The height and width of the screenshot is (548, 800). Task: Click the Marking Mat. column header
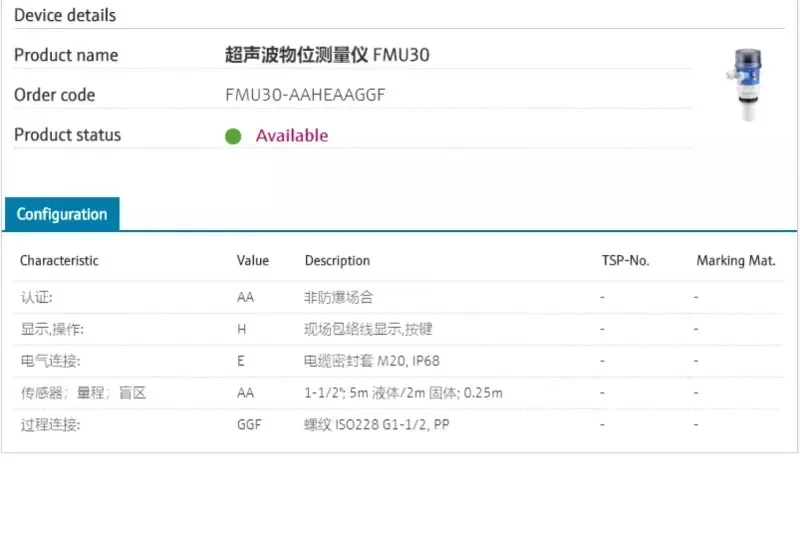tap(736, 261)
